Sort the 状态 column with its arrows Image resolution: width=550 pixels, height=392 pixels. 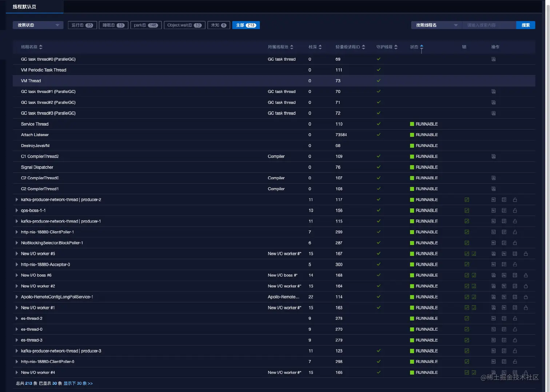(422, 47)
